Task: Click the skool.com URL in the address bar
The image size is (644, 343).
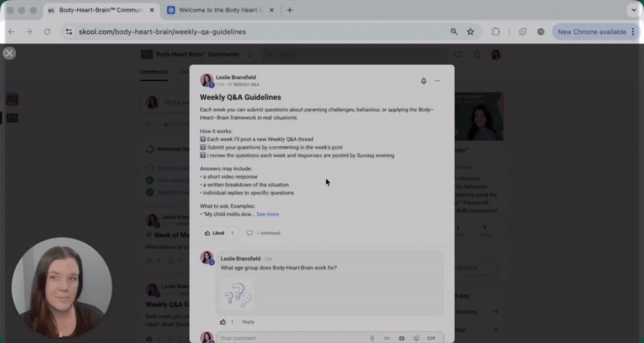Action: (x=162, y=31)
